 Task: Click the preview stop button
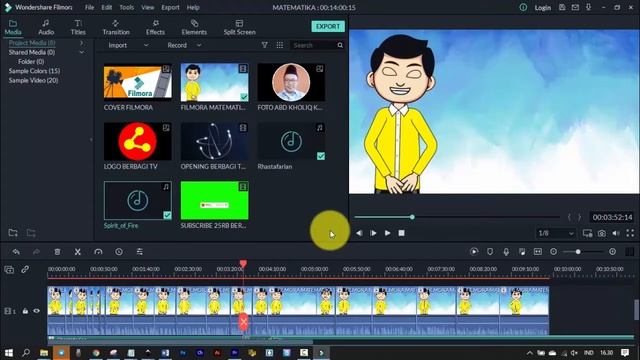(x=402, y=233)
